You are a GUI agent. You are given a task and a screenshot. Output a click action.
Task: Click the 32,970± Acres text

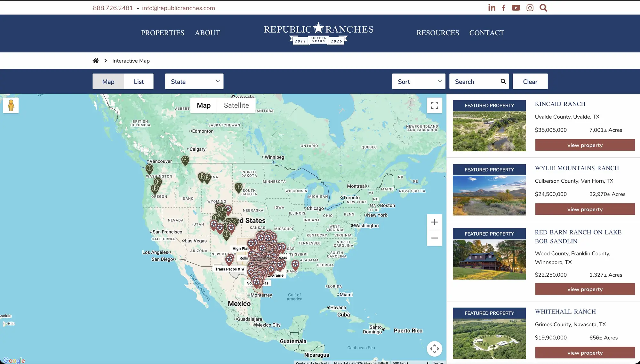607,194
